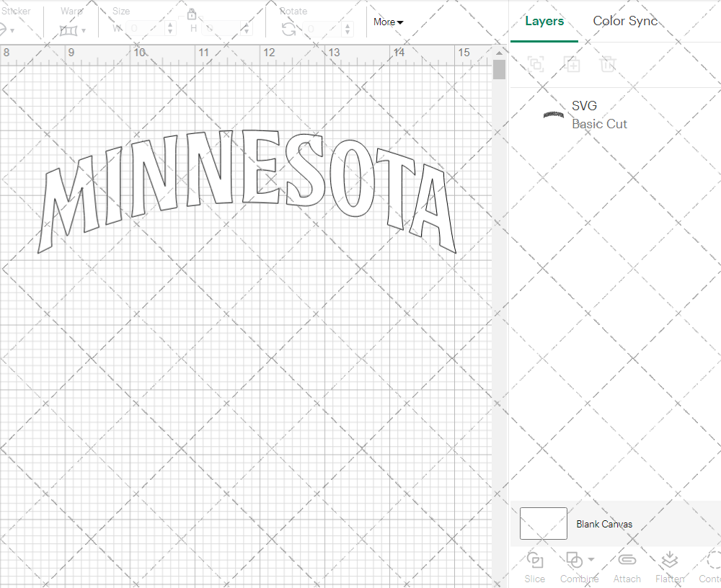Switch to the Color Sync tab

coord(625,21)
